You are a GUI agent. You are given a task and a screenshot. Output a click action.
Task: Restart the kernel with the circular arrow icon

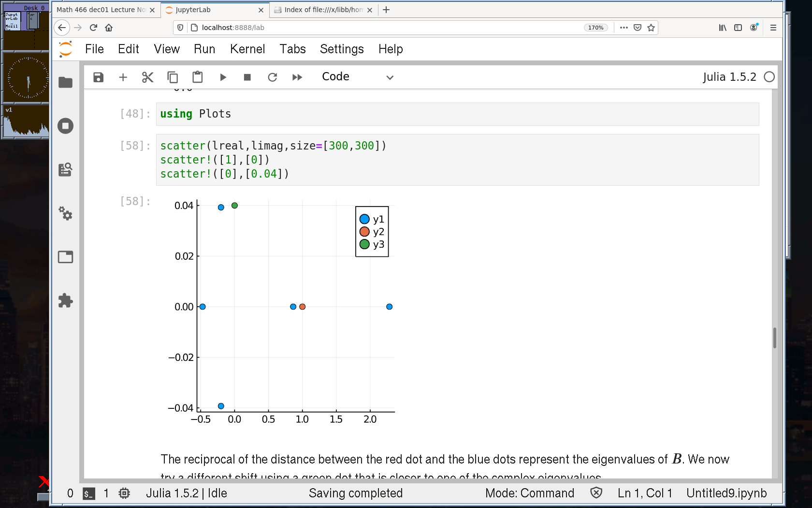272,77
